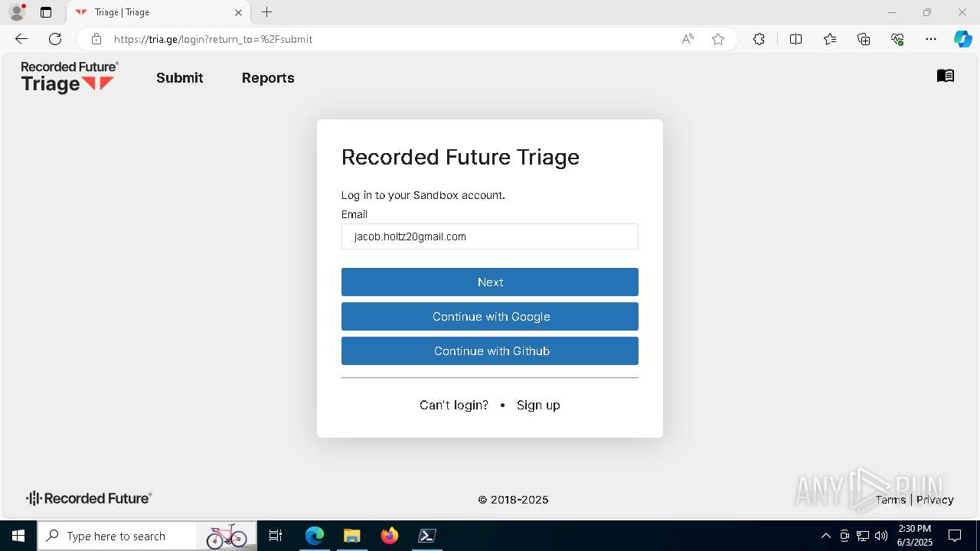
Task: Click the browser address bar URL
Action: click(213, 39)
